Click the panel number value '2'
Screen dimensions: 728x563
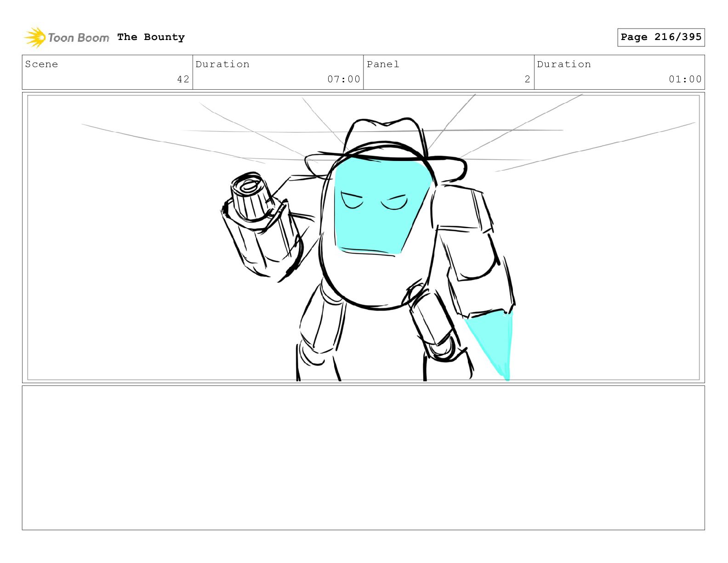click(528, 79)
